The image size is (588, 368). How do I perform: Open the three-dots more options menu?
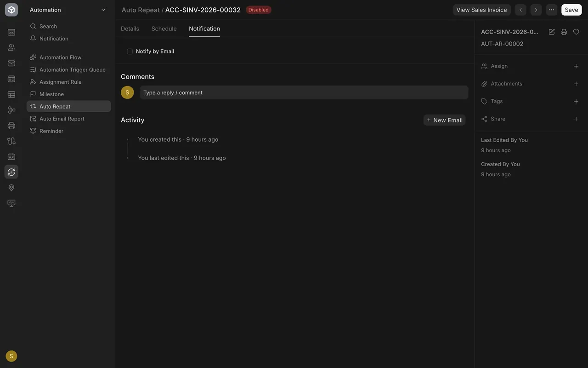[x=551, y=10]
